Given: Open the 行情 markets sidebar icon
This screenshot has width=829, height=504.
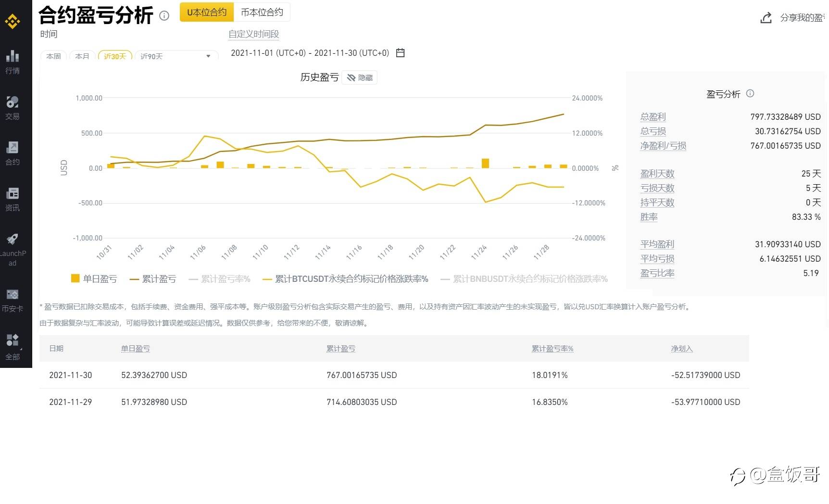Looking at the screenshot, I should 13,57.
